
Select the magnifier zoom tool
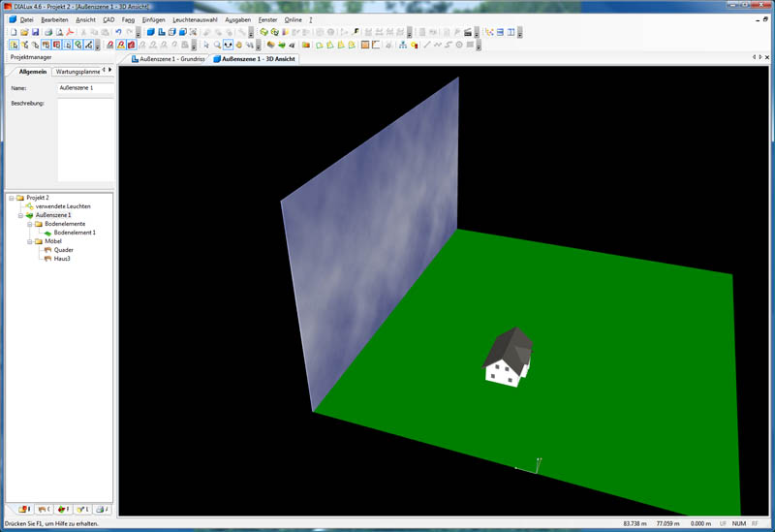[217, 45]
